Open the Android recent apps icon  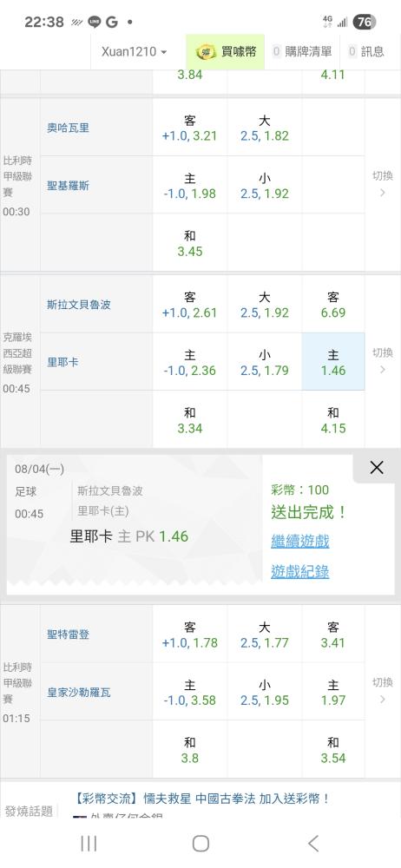click(89, 844)
